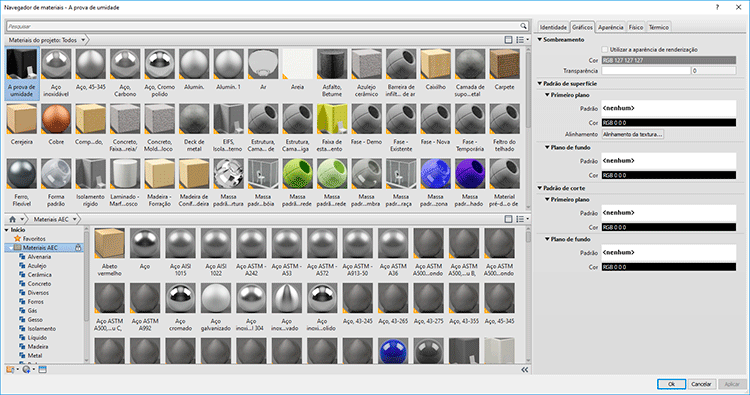Click the Transparência value field
The height and width of the screenshot is (395, 750).
click(714, 71)
